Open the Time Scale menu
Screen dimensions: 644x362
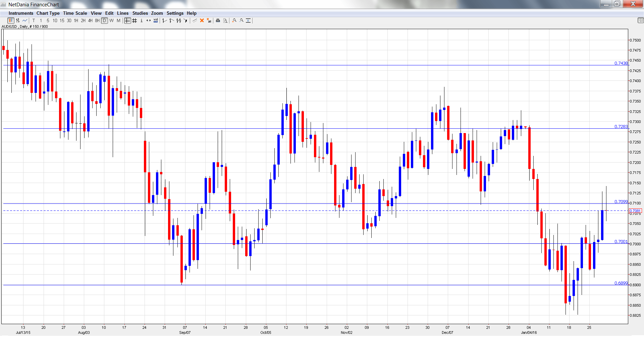coord(75,13)
